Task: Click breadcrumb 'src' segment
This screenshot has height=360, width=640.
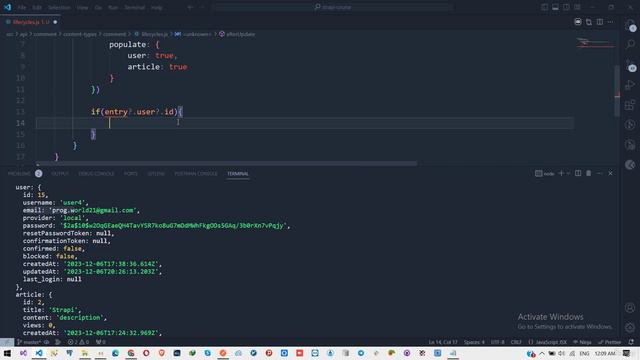Action: (x=9, y=34)
